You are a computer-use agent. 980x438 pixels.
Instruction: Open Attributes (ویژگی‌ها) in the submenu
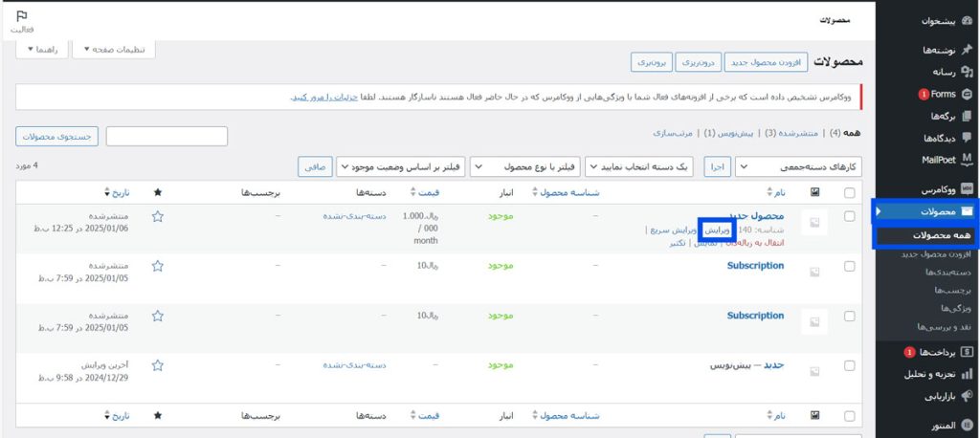click(957, 309)
